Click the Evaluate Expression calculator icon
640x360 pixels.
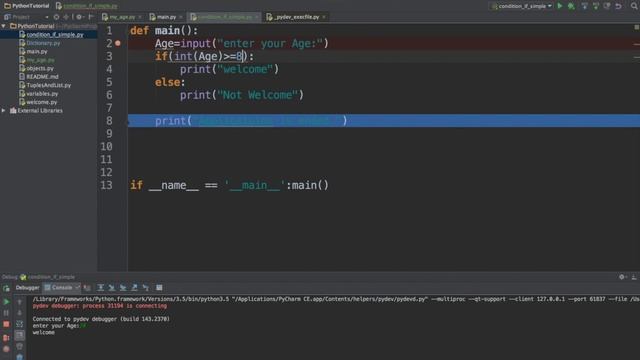coord(159,288)
